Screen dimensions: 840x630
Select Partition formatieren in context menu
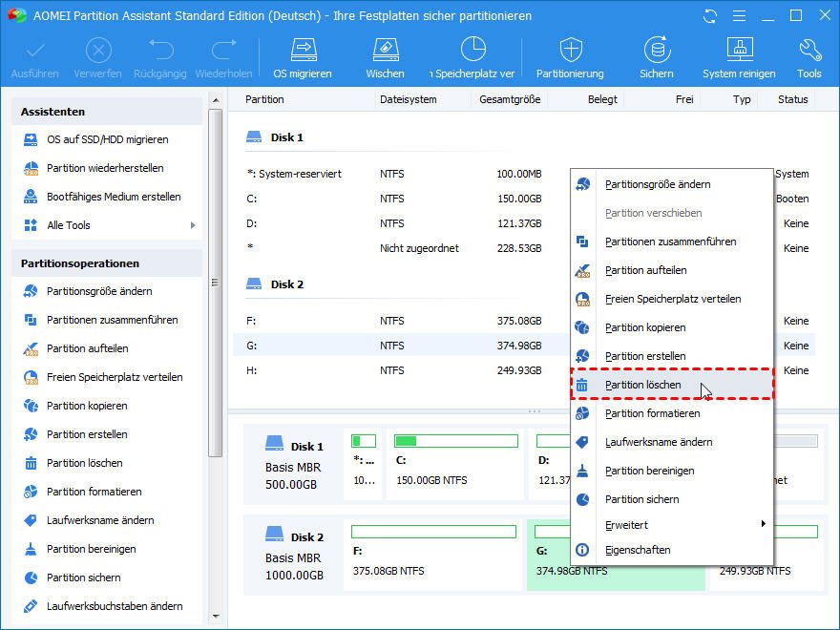pos(652,413)
